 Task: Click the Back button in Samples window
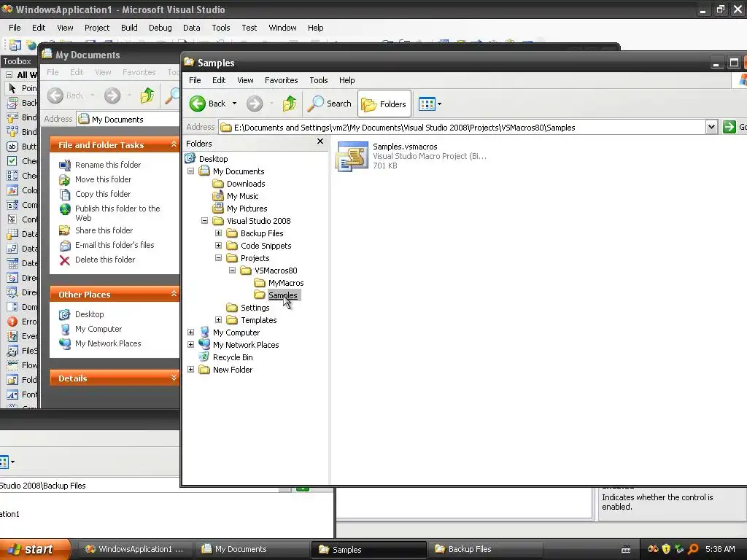(207, 104)
